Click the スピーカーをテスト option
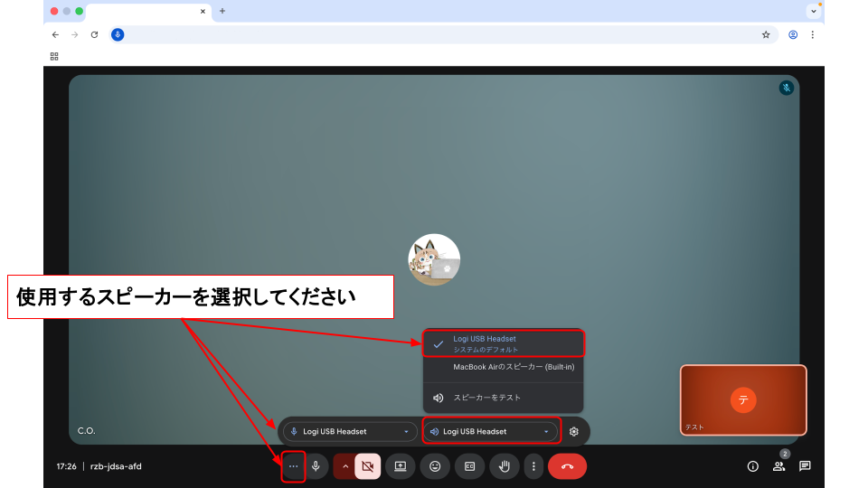The image size is (868, 488). (x=486, y=398)
